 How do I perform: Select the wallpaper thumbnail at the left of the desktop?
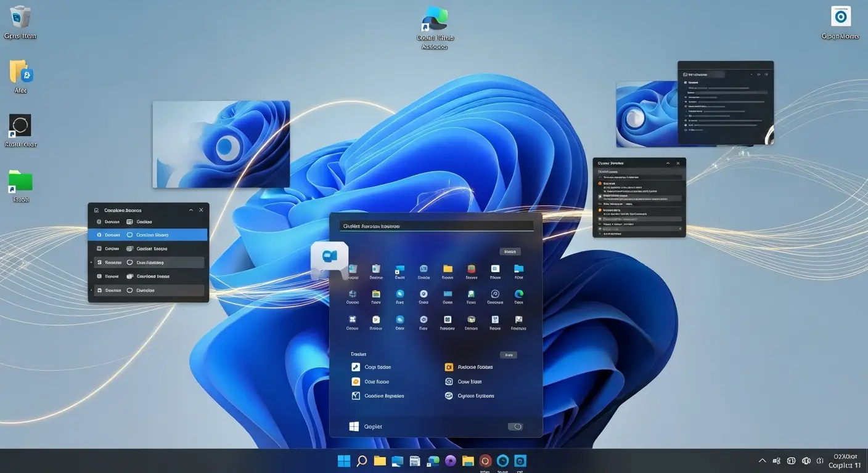pyautogui.click(x=221, y=144)
